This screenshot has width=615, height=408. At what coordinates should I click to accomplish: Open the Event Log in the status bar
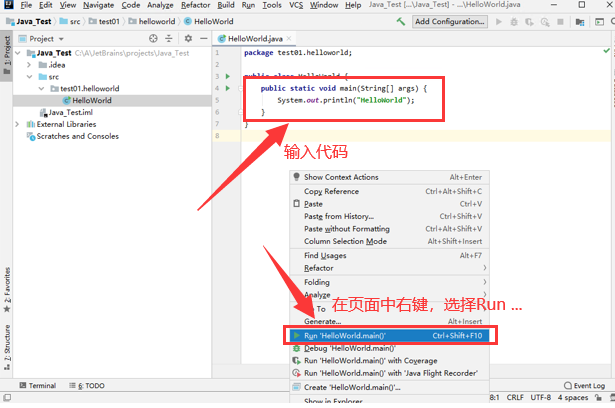point(584,386)
